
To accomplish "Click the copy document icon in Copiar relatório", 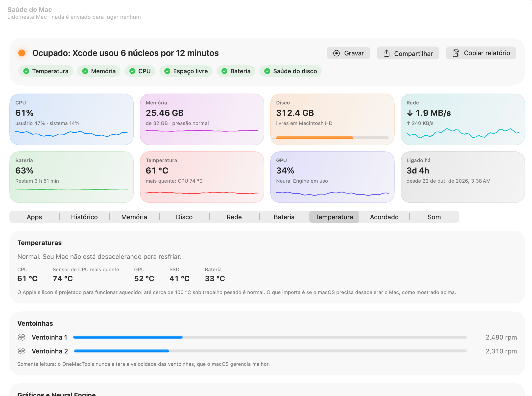I will (x=456, y=53).
